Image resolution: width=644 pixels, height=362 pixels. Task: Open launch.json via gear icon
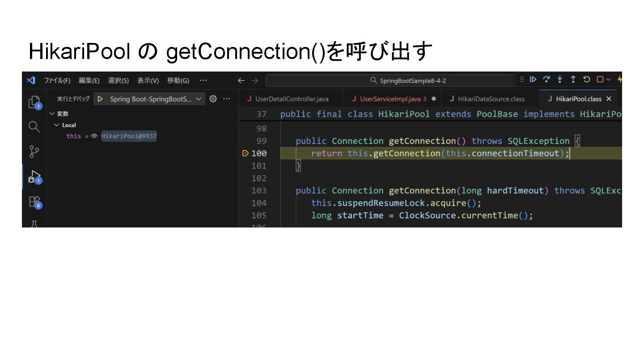[x=213, y=99]
